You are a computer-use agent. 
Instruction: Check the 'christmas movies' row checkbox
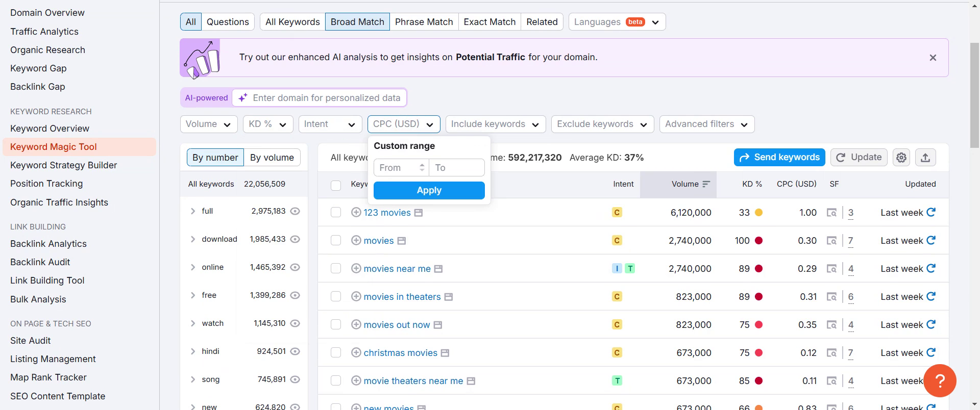point(336,352)
